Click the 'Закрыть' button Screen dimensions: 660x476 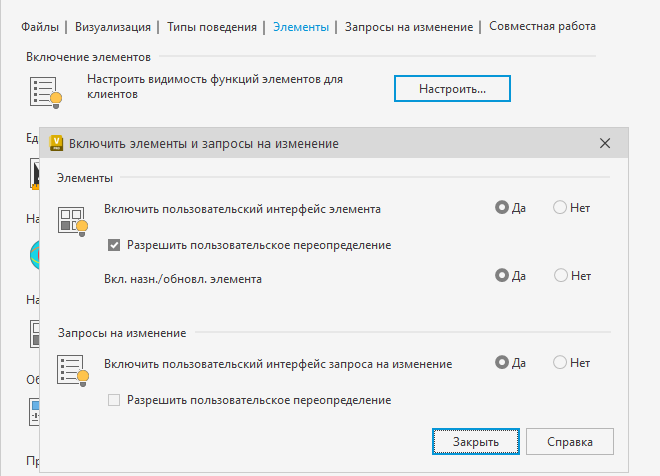[474, 441]
